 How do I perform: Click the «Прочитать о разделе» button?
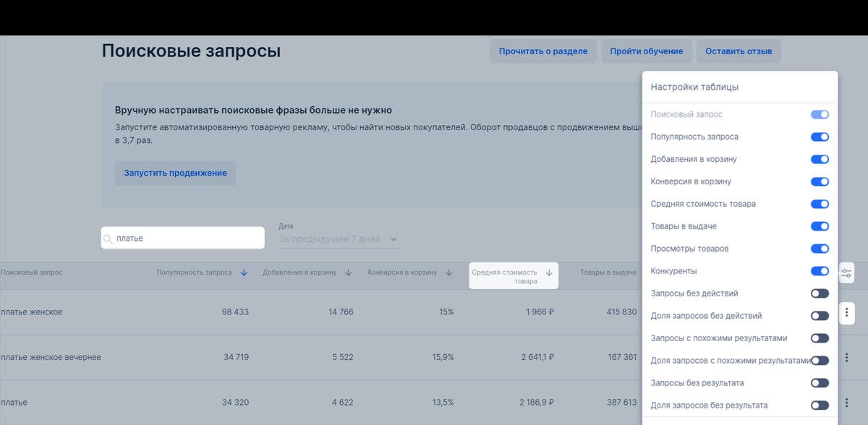coord(543,51)
